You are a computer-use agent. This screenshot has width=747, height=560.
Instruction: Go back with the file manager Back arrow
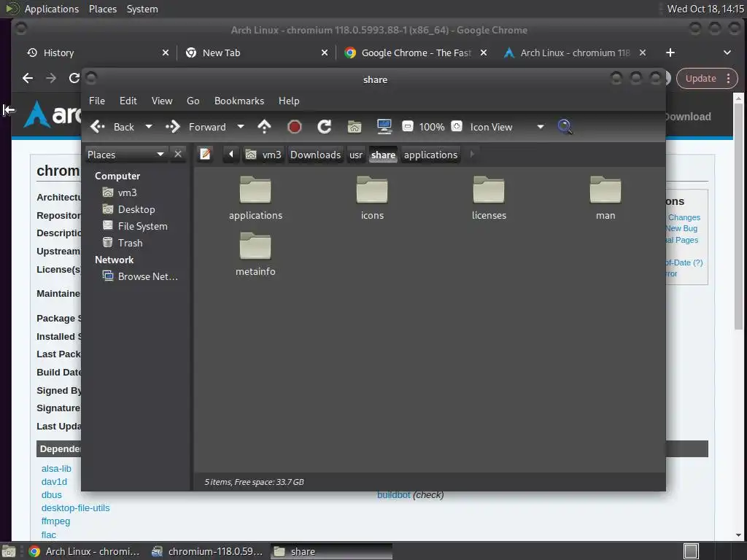112,127
